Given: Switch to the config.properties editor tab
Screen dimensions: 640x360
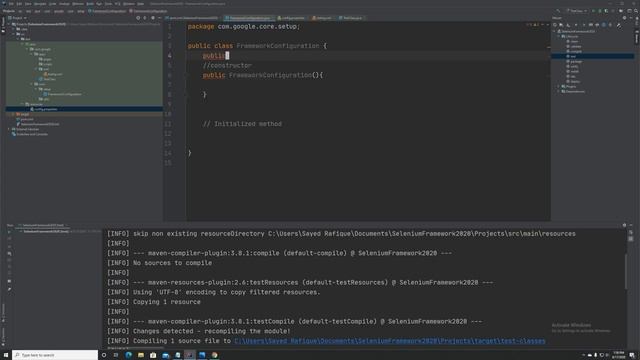Looking at the screenshot, I should (291, 18).
